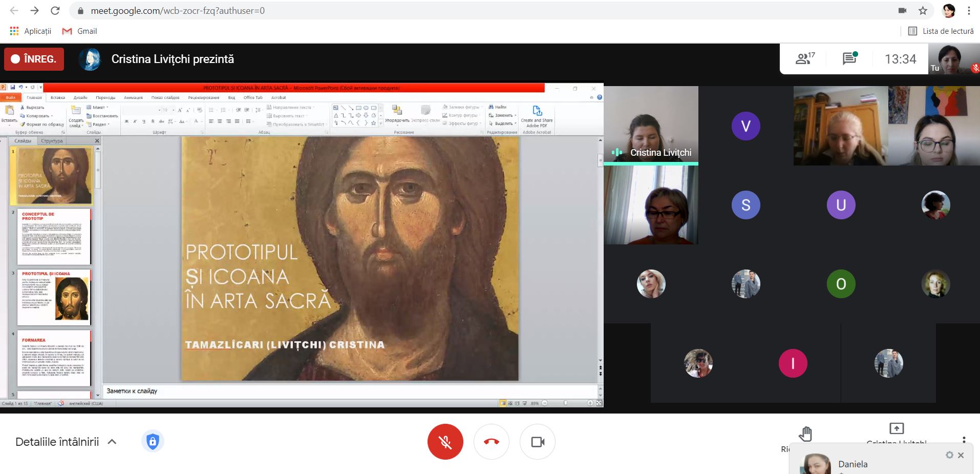Reload the Google Meet page
Image resolution: width=980 pixels, height=474 pixels.
pos(55,11)
